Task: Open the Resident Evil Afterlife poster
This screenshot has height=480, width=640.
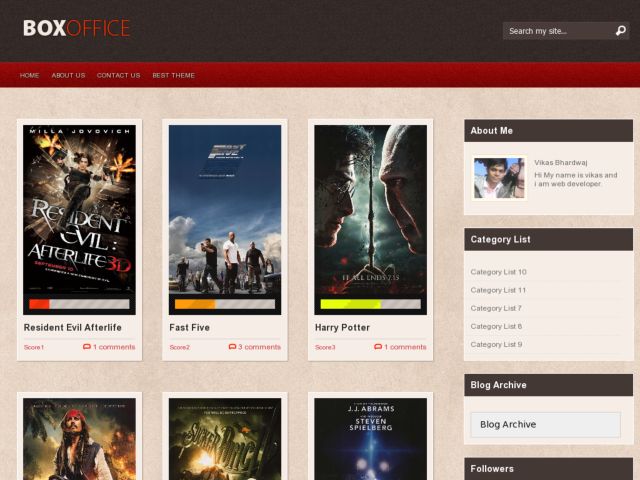Action: (x=79, y=209)
